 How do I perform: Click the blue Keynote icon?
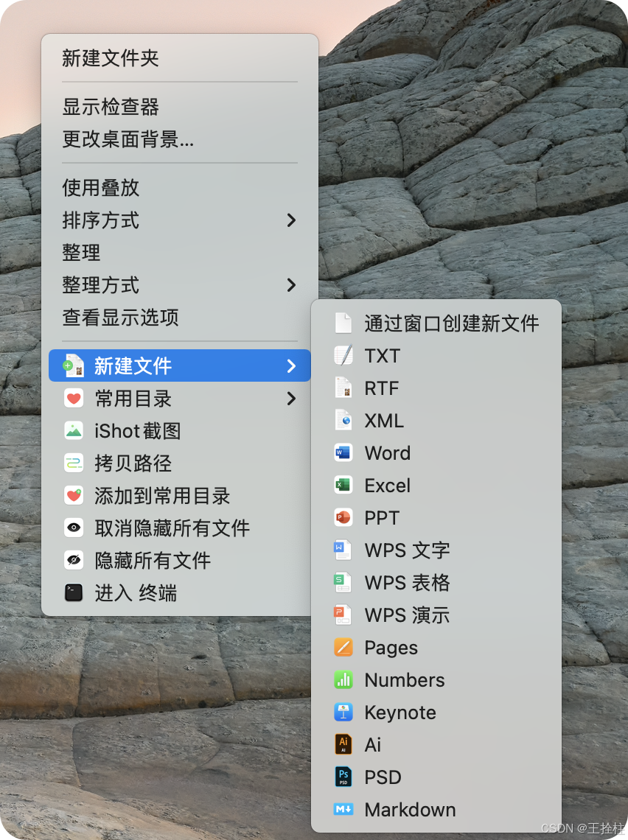click(343, 712)
